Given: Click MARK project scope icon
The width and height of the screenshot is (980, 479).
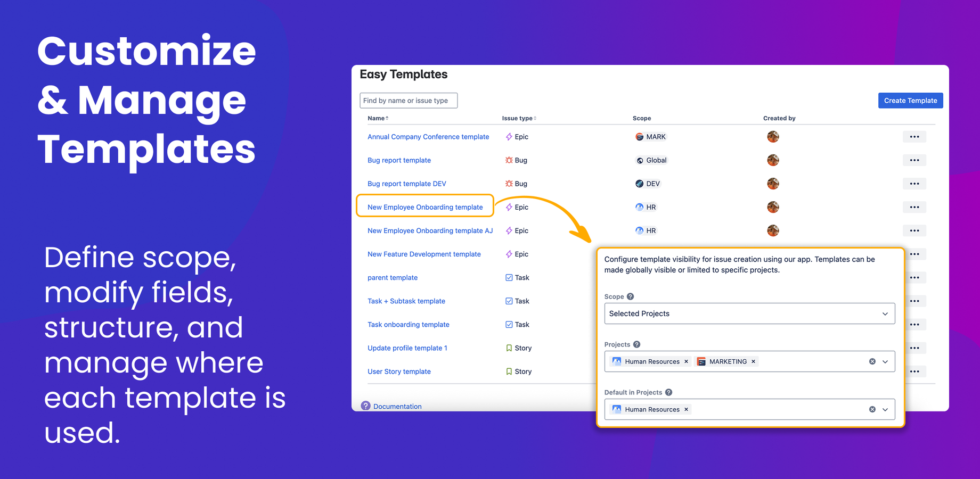Looking at the screenshot, I should tap(640, 137).
